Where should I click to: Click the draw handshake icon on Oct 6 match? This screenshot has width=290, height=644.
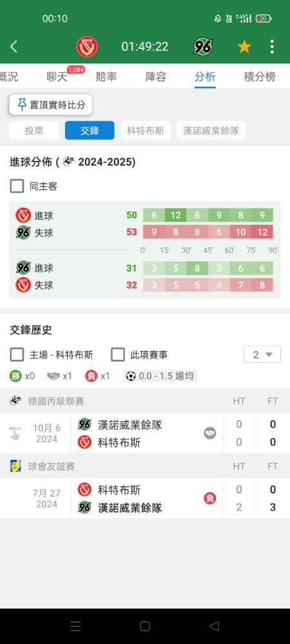[210, 433]
